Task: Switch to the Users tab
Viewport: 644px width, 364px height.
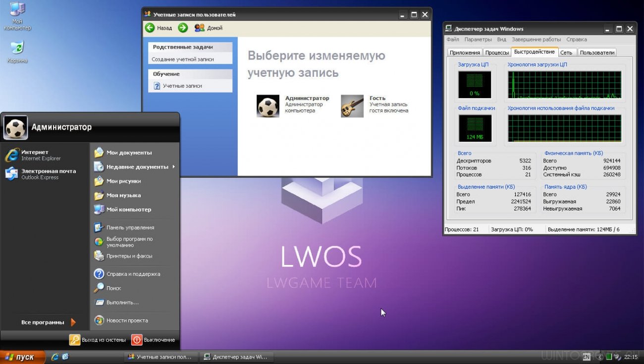Action: 597,52
